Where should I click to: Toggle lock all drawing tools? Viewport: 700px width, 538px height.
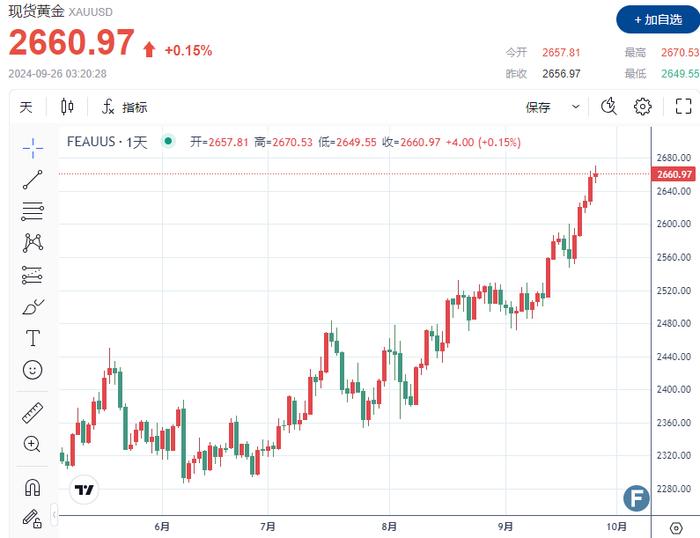click(32, 518)
